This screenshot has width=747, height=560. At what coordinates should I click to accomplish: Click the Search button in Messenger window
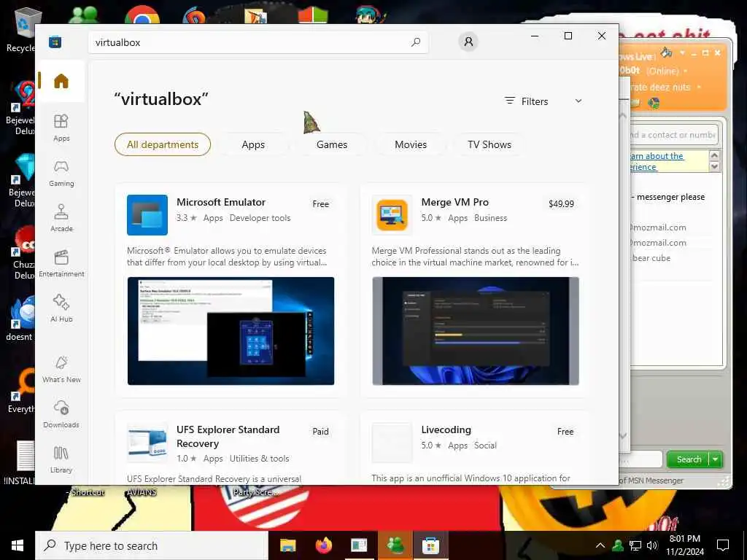pyautogui.click(x=689, y=459)
